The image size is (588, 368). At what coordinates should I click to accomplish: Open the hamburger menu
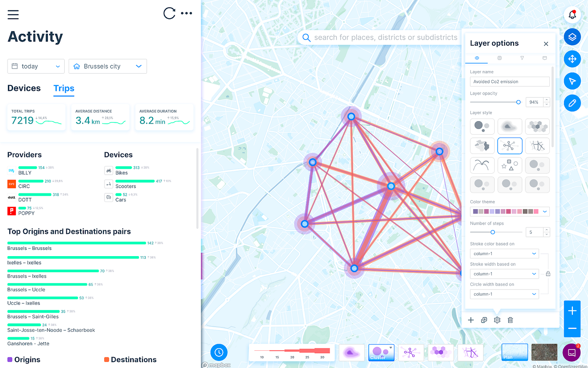13,15
